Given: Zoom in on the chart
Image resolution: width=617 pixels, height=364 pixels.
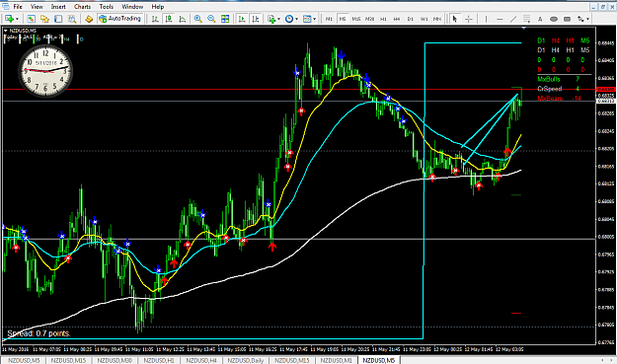Looking at the screenshot, I should [x=197, y=19].
